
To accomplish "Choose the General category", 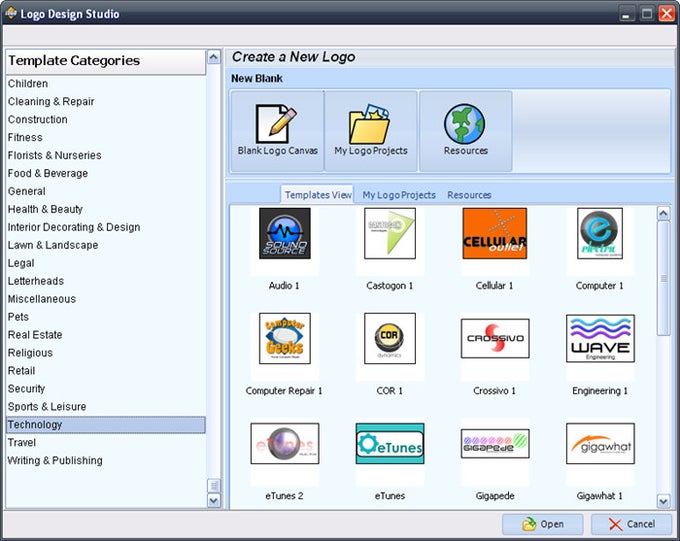I will pos(105,191).
